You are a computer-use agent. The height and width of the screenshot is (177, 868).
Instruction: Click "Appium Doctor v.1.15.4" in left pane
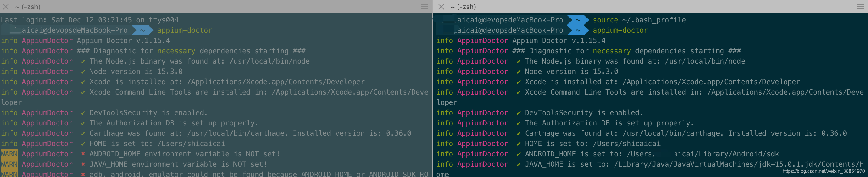(123, 41)
